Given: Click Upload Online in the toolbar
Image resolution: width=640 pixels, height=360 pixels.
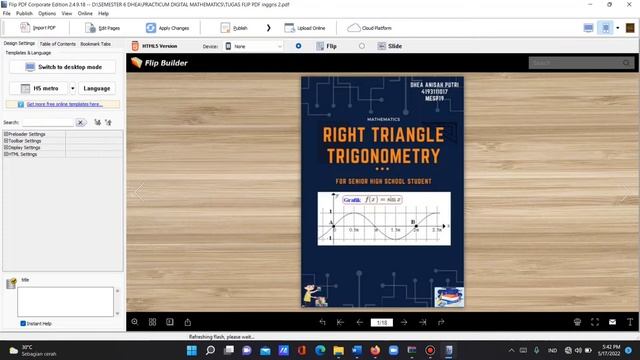Looking at the screenshot, I should point(305,28).
